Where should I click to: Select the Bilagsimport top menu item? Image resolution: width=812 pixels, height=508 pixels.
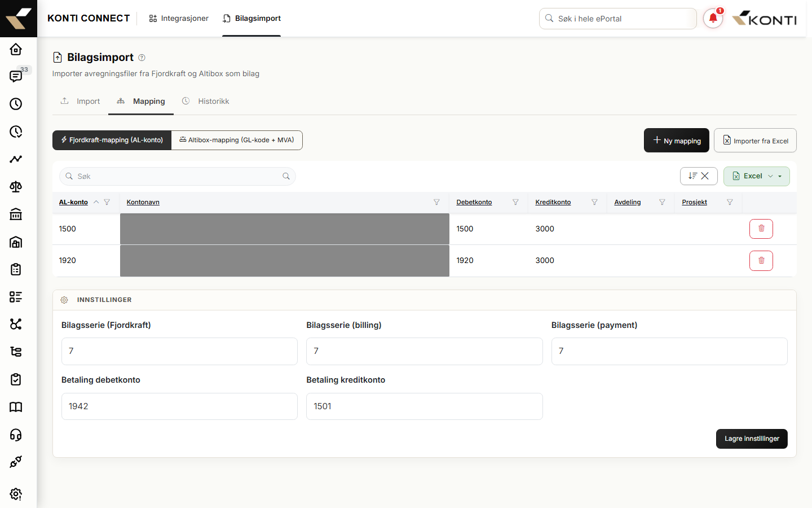pyautogui.click(x=251, y=19)
